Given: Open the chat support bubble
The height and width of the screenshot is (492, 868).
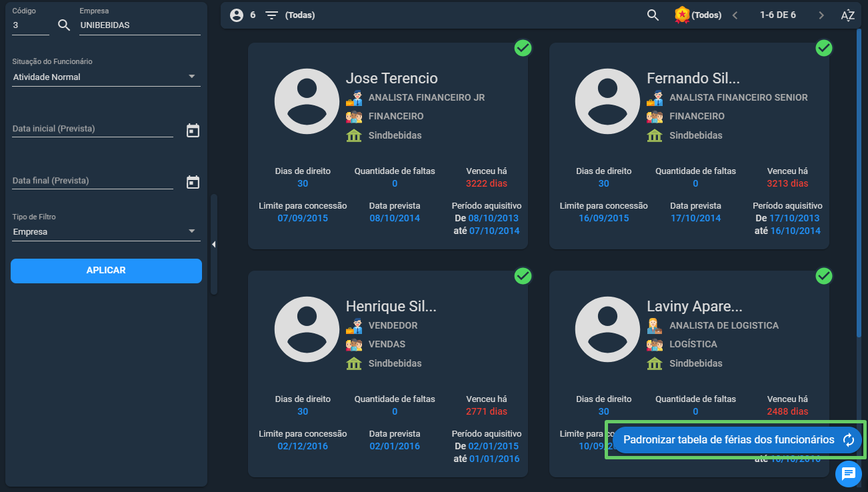Looking at the screenshot, I should pos(848,473).
